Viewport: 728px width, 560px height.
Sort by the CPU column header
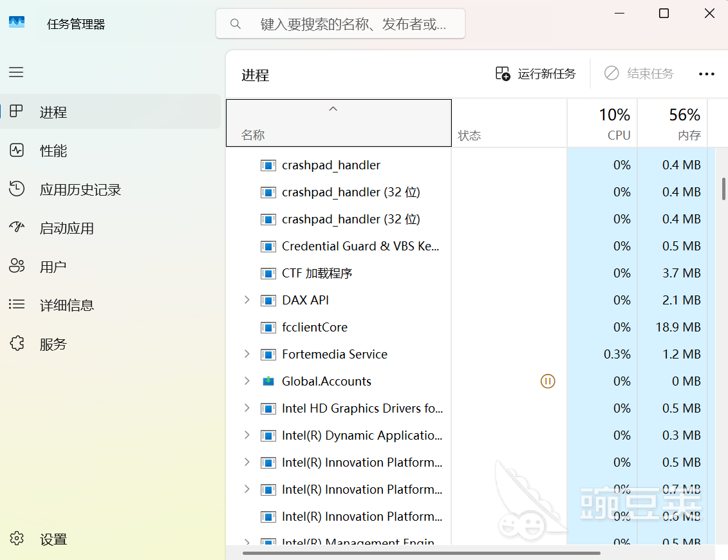pyautogui.click(x=602, y=123)
